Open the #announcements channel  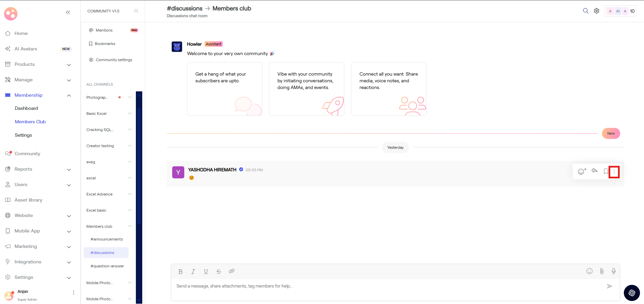[107, 239]
